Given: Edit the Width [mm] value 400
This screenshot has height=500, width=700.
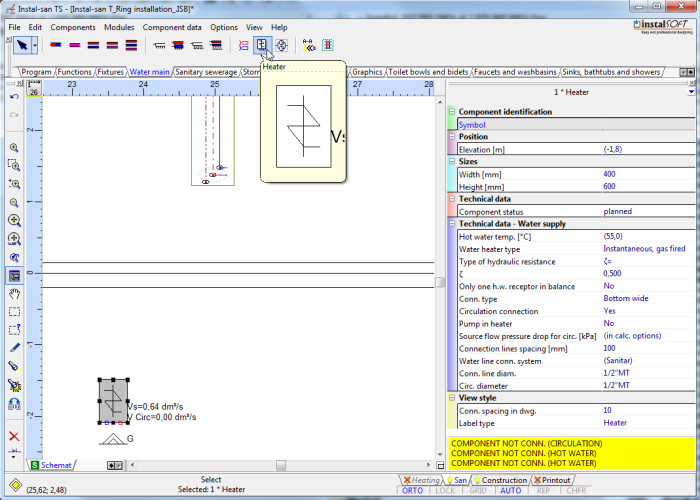Looking at the screenshot, I should 648,174.
